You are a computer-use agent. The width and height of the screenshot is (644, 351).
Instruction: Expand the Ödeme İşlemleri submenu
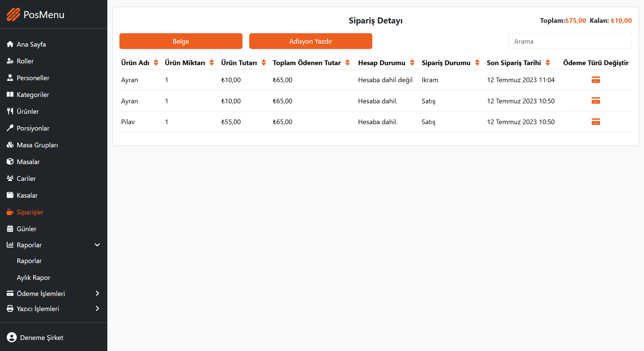[97, 293]
